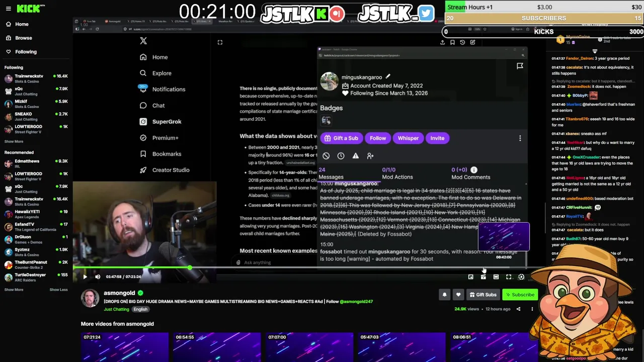Collapse recommended list with Show Less

click(x=58, y=290)
